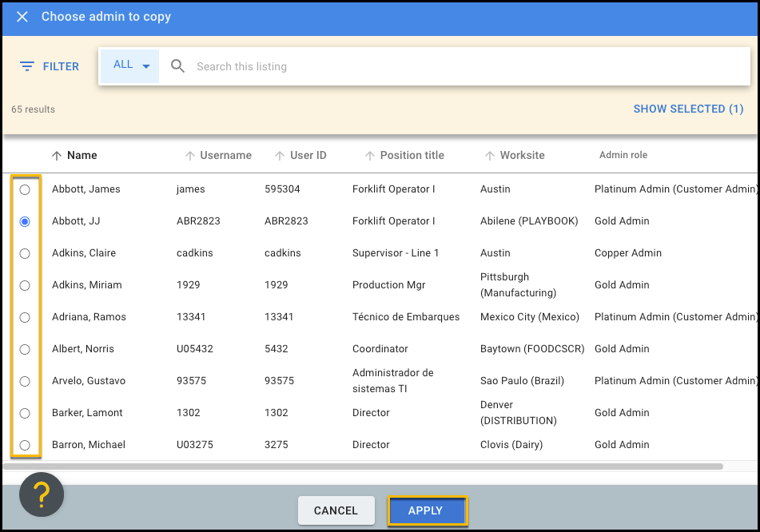Open the yellow question mark help button
The height and width of the screenshot is (532, 760).
coord(42,494)
